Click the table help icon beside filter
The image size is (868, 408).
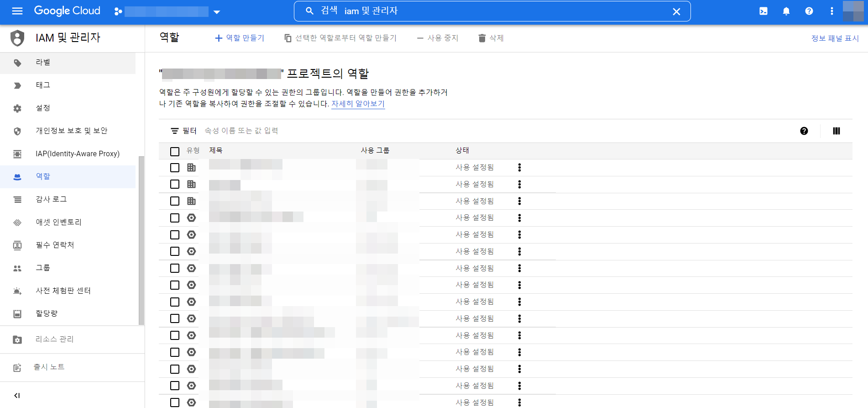tap(804, 131)
